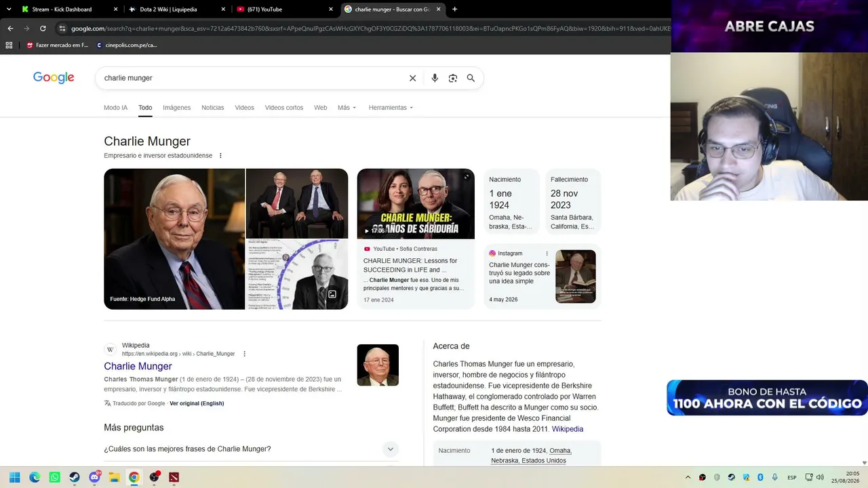Viewport: 868px width, 488px height.
Task: Open the Chrome apps grid in the bookmarks bar
Action: [9, 45]
